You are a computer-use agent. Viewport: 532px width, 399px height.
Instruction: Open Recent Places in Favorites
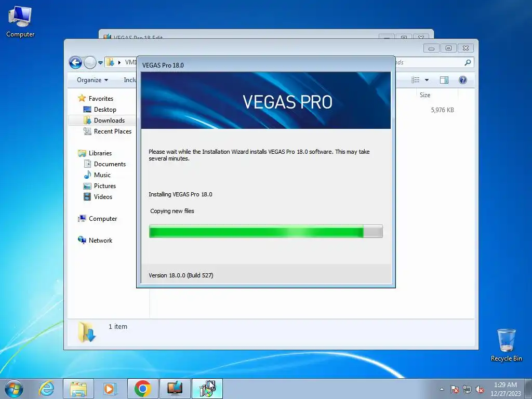pyautogui.click(x=113, y=131)
